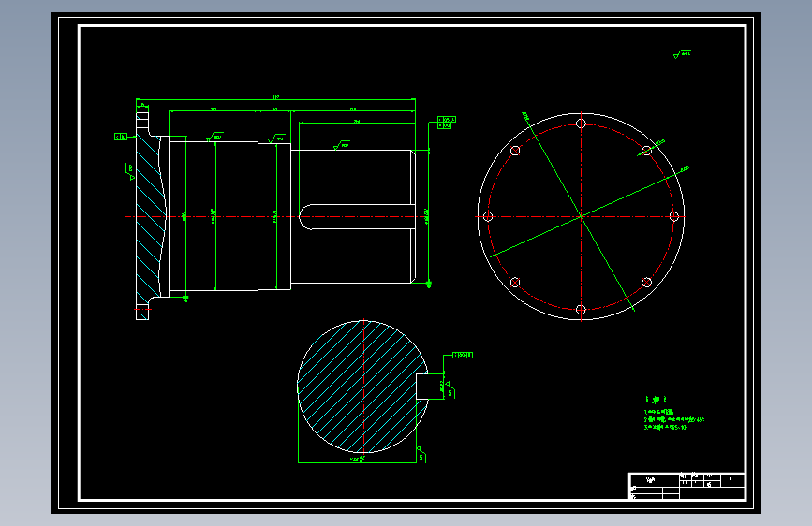The width and height of the screenshot is (812, 526).
Task: Click the upper-left bolt hole on the flange circle
Action: click(515, 151)
